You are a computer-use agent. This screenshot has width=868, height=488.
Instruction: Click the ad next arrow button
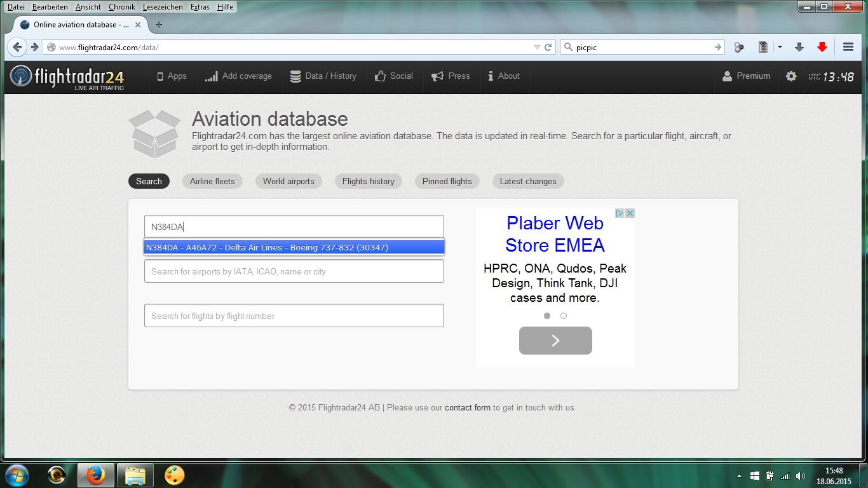pos(555,341)
